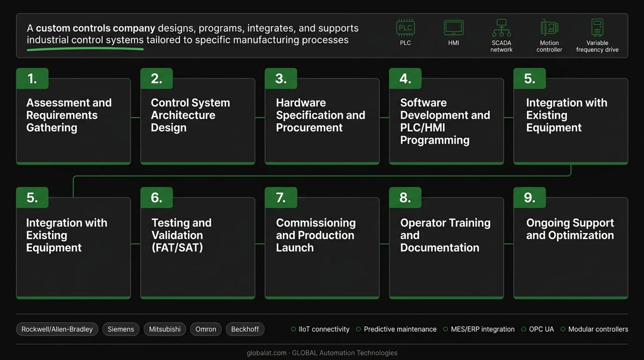This screenshot has width=644, height=360.
Task: Select the Mitsubishi pill
Action: (x=165, y=329)
